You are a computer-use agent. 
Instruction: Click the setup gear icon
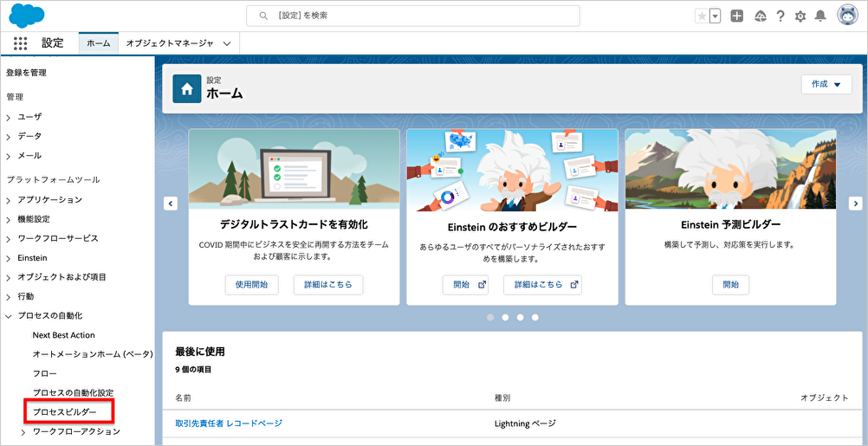(800, 16)
